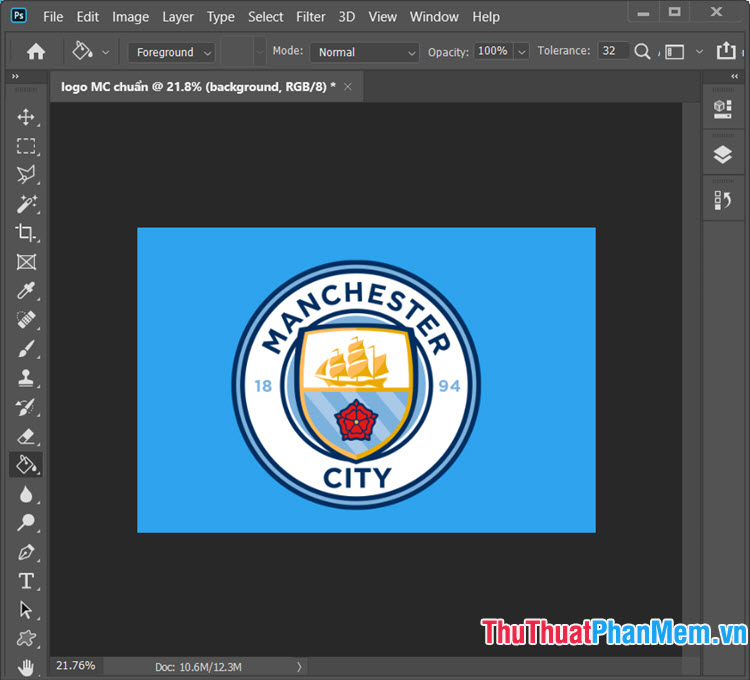Select the Move tool
Screen dimensions: 750x680
(x=26, y=117)
